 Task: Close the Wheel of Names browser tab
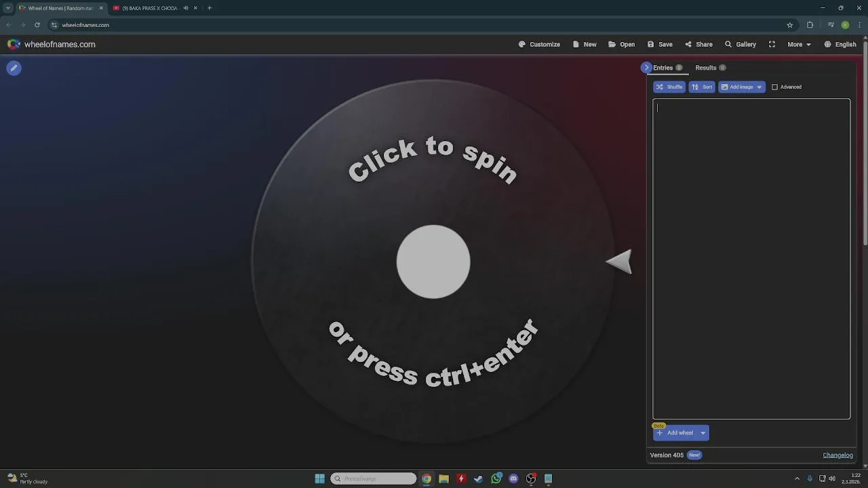tap(101, 8)
